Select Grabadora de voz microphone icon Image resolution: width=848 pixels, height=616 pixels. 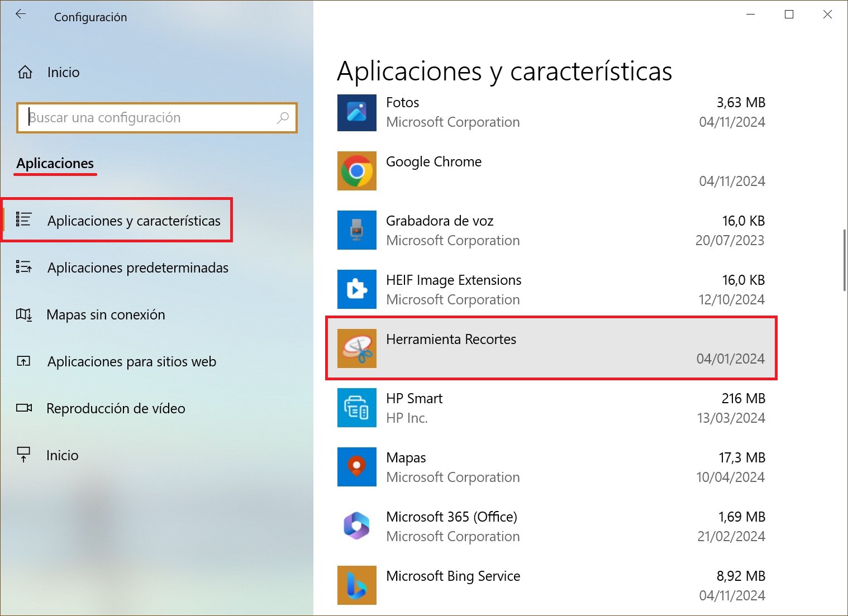pos(357,230)
